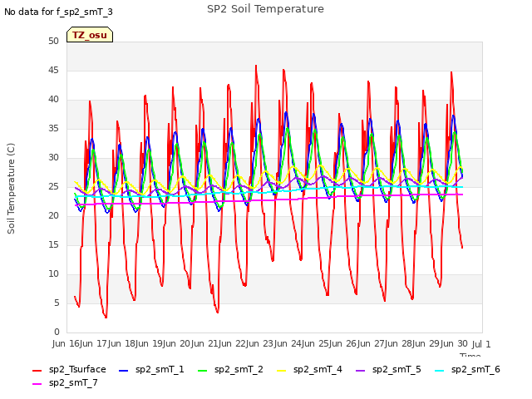The image size is (532, 399).
Task: Click the green sp2_smT_2 legend swatch
Action: [203, 371]
